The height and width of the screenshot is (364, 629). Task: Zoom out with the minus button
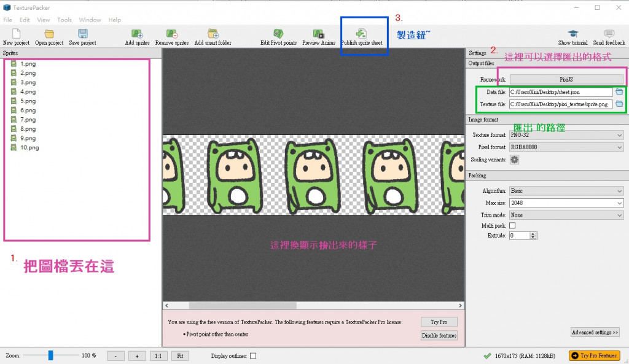(115, 355)
